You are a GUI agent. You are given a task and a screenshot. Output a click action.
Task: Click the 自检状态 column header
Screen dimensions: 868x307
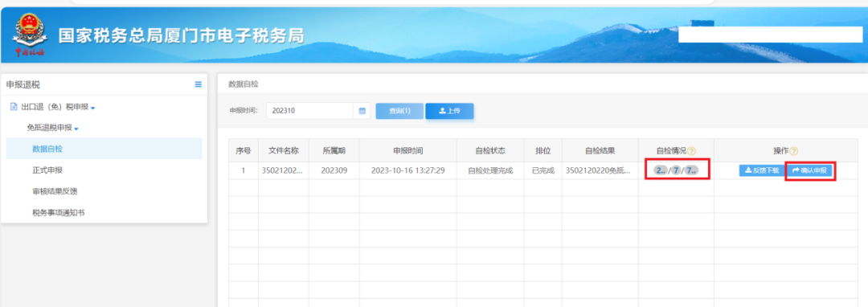pyautogui.click(x=490, y=150)
